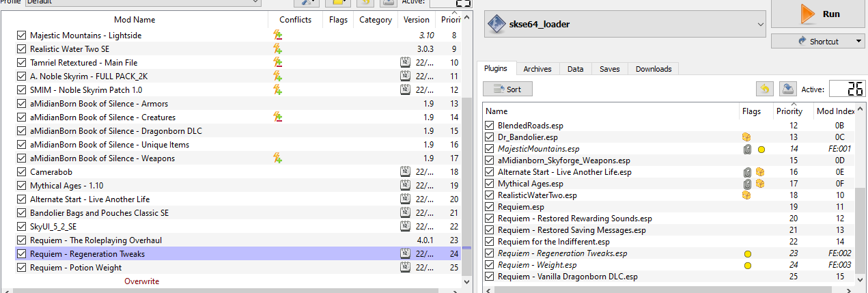
Task: Sort plugin list by Priority column header
Action: pyautogui.click(x=789, y=111)
